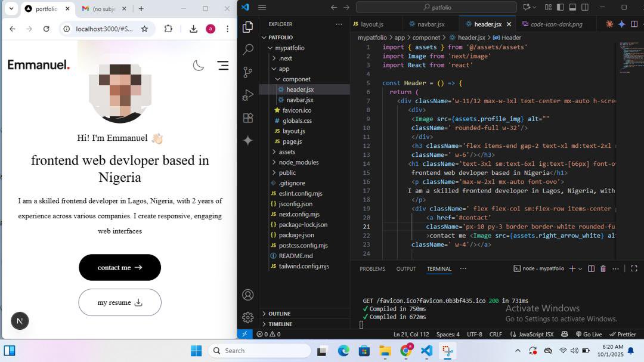Open the Extensions view in VS Code
The width and height of the screenshot is (644, 362).
click(x=247, y=118)
